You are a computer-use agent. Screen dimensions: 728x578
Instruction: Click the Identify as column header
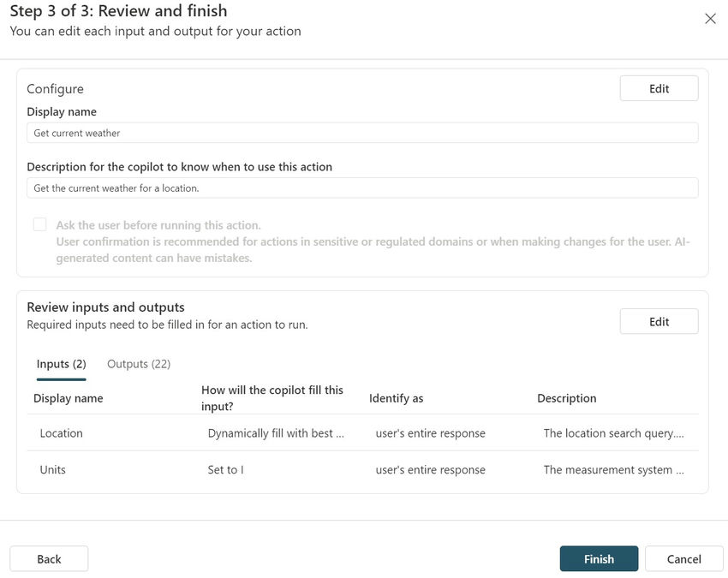click(396, 398)
